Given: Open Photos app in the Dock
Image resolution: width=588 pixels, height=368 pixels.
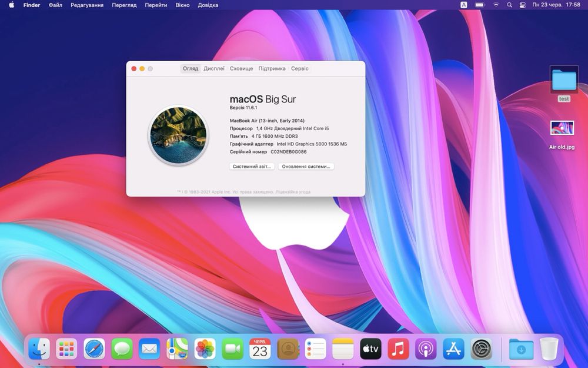Looking at the screenshot, I should (205, 349).
